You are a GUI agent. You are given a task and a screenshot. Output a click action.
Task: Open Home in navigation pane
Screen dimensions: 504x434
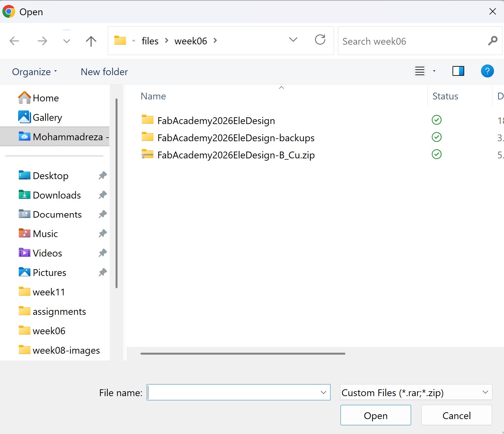[x=46, y=98]
